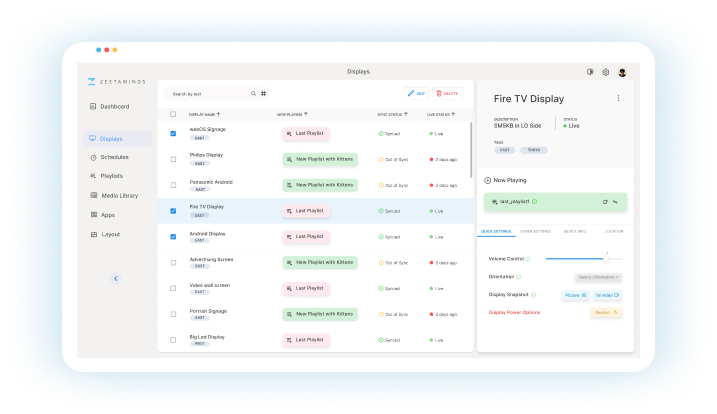Screen dimensions: 717x414
Task: Open settings gear in the header
Action: pyautogui.click(x=605, y=72)
